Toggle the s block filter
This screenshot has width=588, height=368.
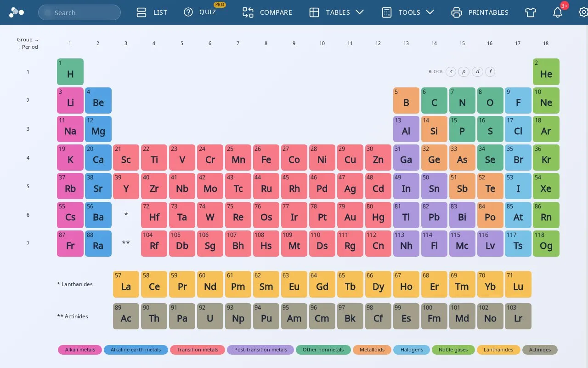pyautogui.click(x=451, y=71)
